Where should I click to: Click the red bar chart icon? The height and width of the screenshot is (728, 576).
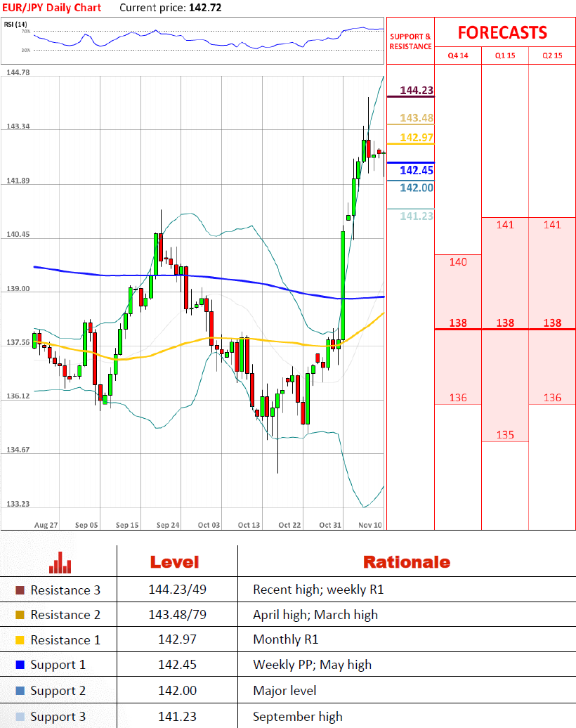[x=60, y=562]
